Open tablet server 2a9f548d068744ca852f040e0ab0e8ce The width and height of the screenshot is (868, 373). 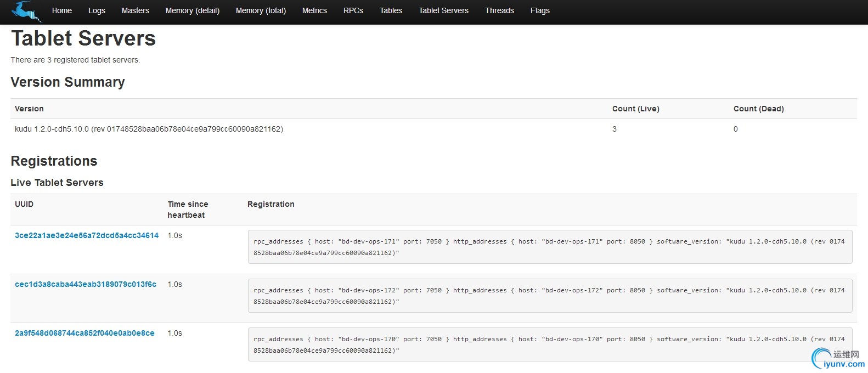84,333
